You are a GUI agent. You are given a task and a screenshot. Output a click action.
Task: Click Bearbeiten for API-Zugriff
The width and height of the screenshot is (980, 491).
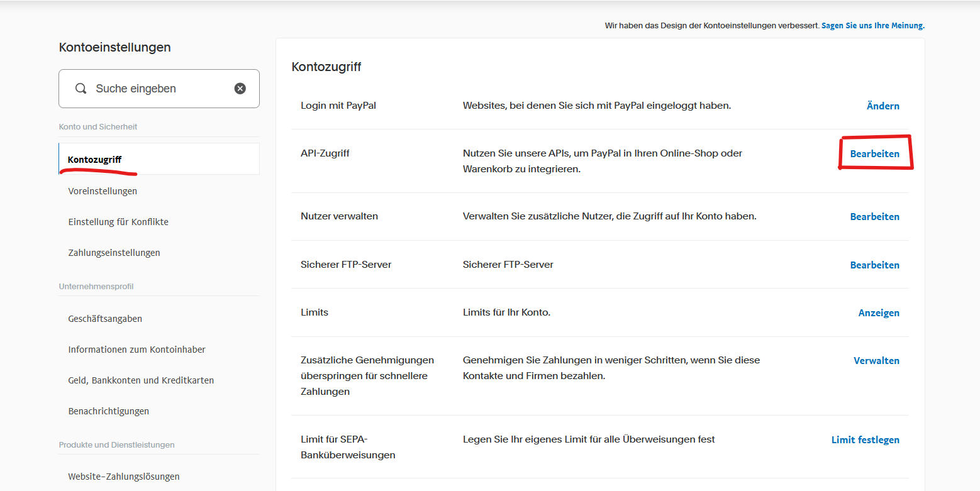point(874,153)
